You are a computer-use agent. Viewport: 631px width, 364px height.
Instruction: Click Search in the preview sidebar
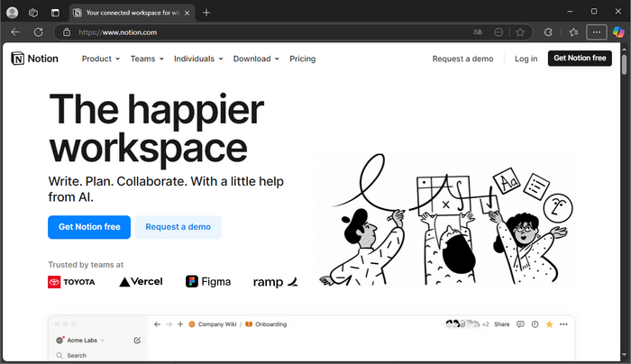coord(71,356)
